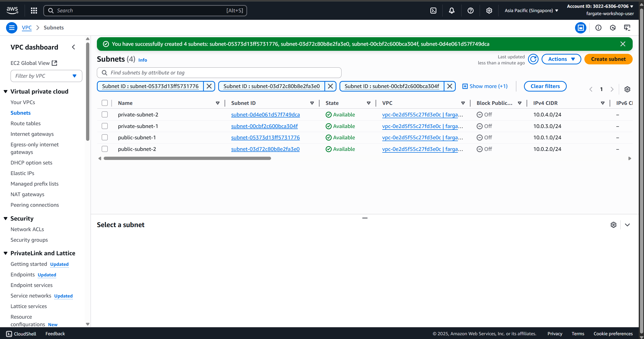644x339 pixels.
Task: Click CloudShell in the footer
Action: [x=21, y=334]
